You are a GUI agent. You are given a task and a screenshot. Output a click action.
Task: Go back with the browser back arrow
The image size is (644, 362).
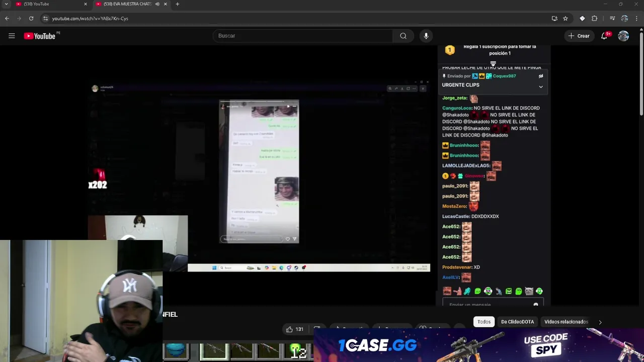7,19
